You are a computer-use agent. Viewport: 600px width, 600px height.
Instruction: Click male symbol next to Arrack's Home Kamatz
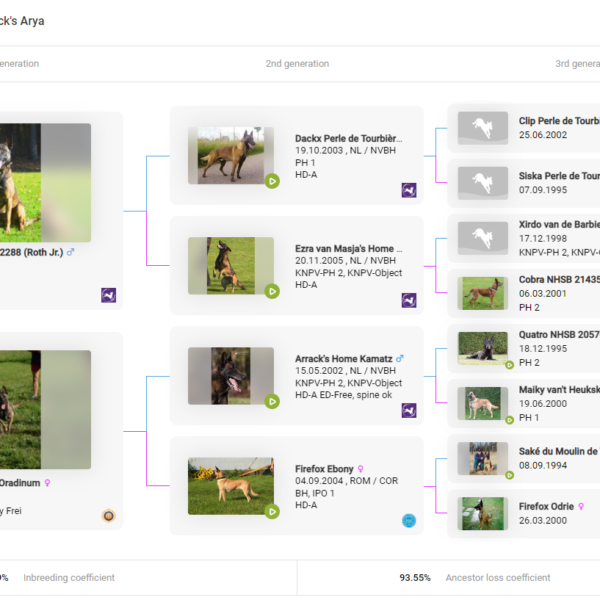[400, 358]
